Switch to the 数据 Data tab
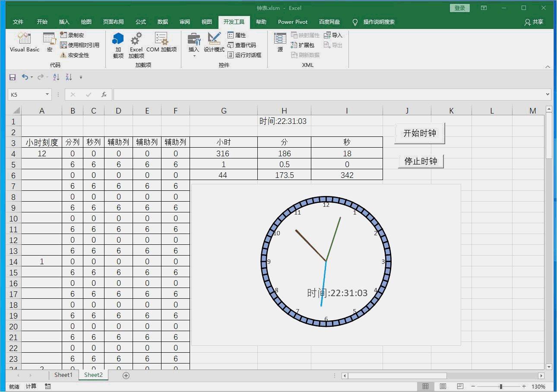This screenshot has height=392, width=557. (x=163, y=22)
